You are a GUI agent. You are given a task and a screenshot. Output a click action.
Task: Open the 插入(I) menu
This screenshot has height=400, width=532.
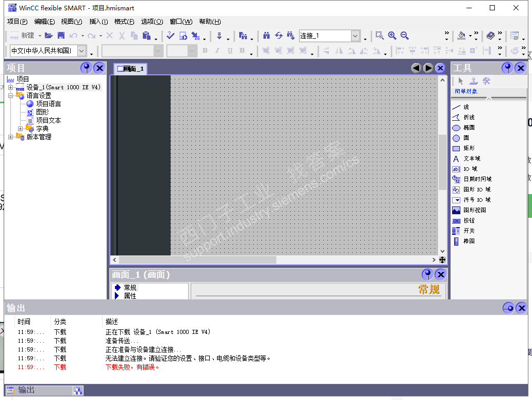98,22
